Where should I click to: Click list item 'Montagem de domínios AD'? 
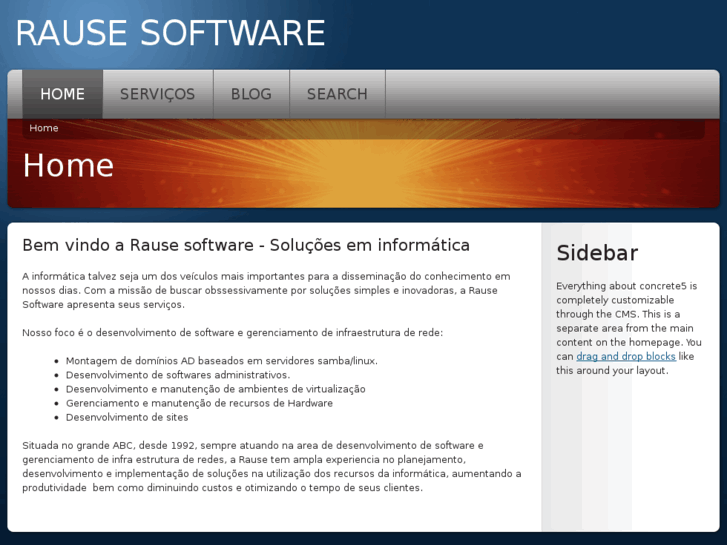(222, 360)
